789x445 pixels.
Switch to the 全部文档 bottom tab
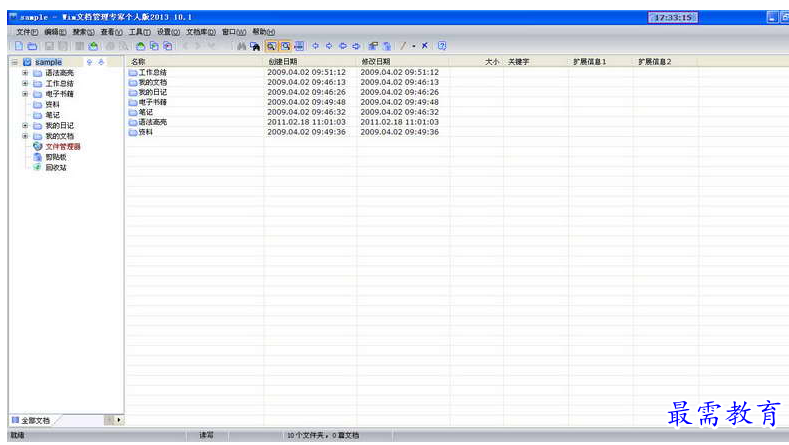coord(31,420)
